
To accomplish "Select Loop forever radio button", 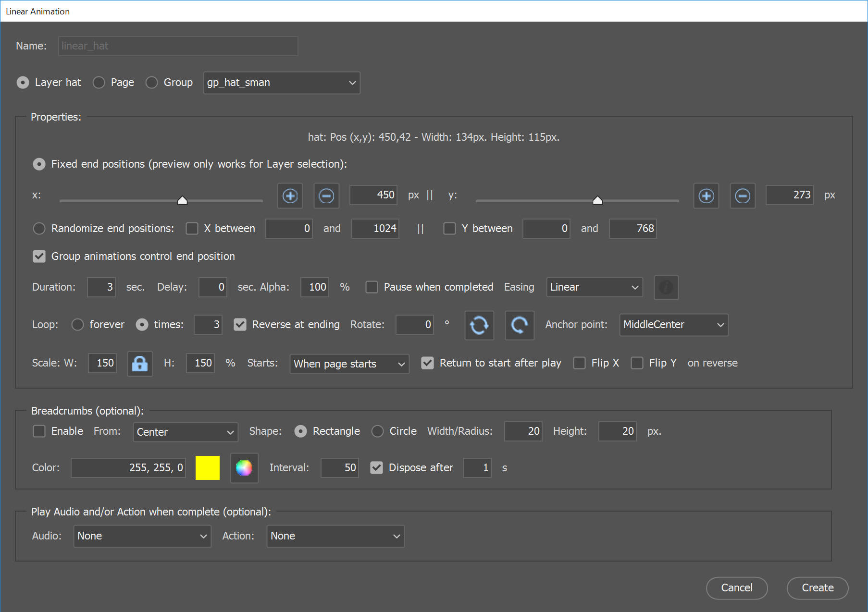I will click(x=77, y=325).
